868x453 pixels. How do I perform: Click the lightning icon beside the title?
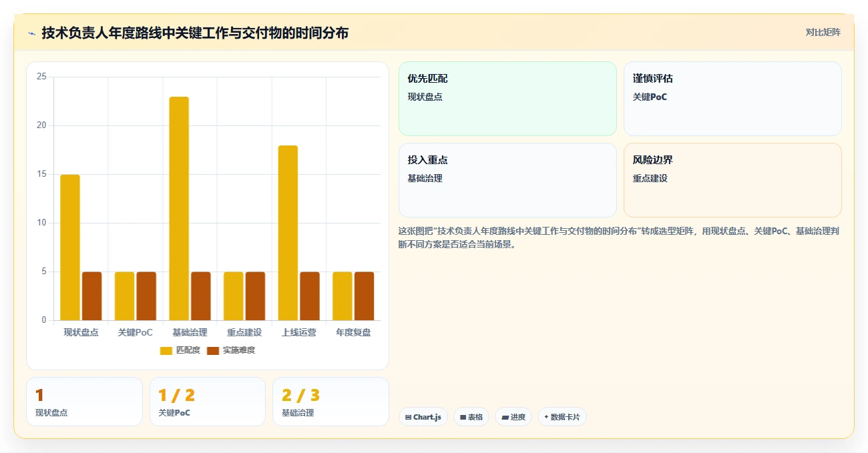point(32,33)
